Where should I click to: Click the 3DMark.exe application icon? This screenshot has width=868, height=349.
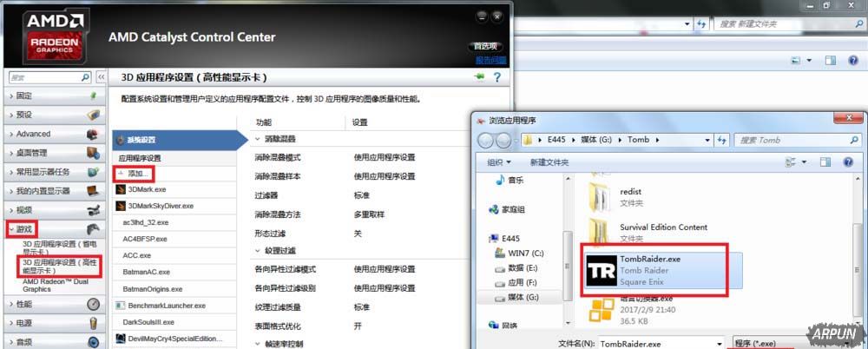point(120,189)
